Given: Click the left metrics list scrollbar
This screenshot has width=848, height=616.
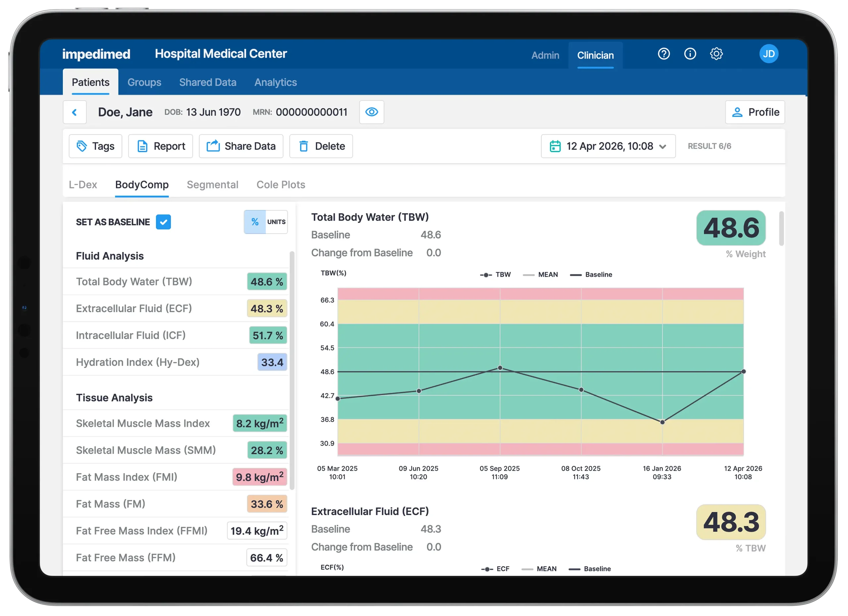Looking at the screenshot, I should coord(292,370).
